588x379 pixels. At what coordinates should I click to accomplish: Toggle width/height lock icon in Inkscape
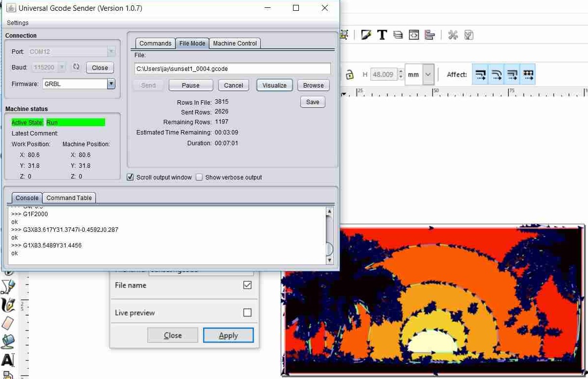coord(349,75)
